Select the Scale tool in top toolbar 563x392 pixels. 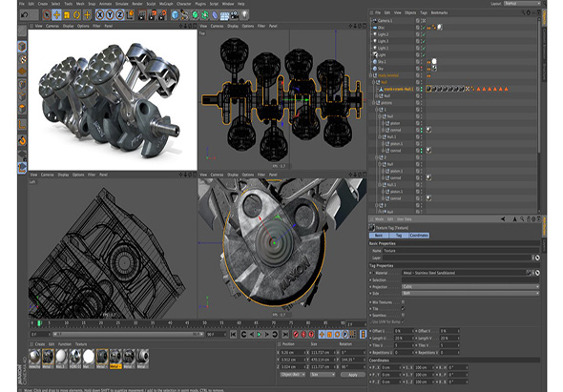pyautogui.click(x=67, y=14)
